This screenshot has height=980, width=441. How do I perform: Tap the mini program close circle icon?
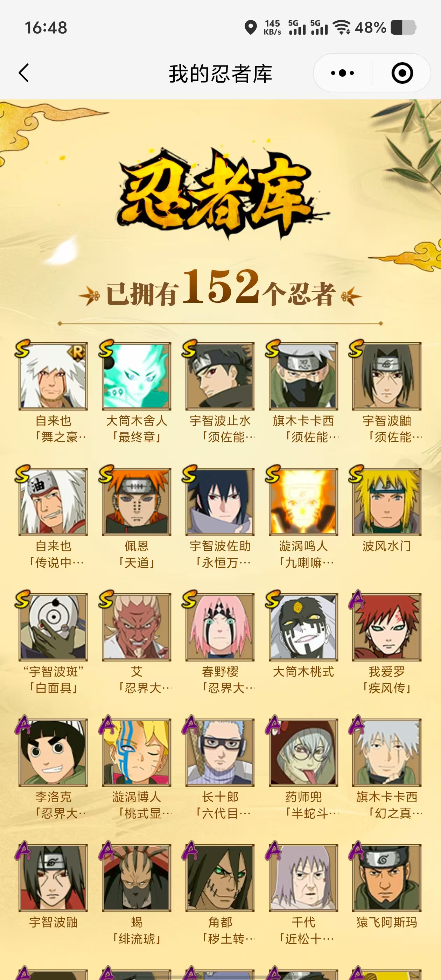click(402, 73)
